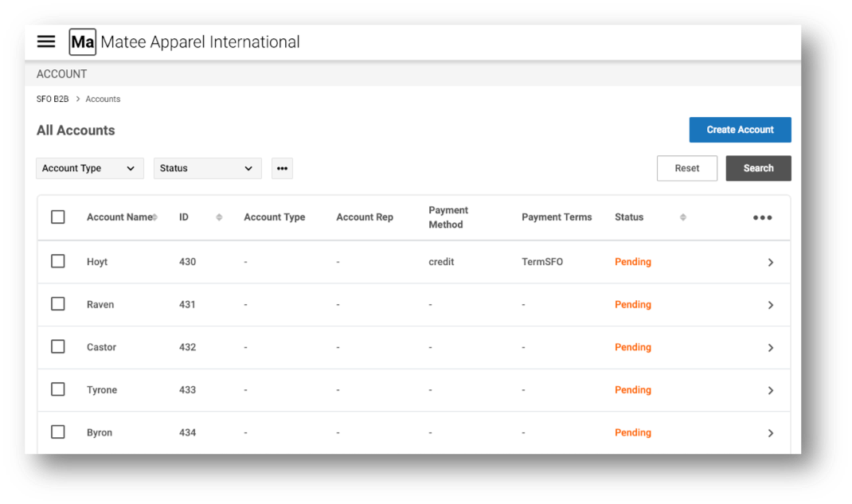Expand Castor row chevron
852x504 pixels.
pos(770,347)
